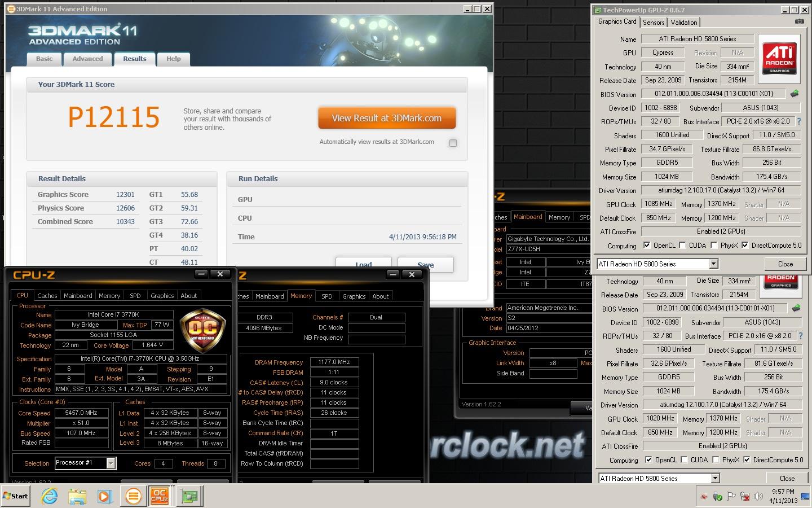Viewport: 812px width, 508px height.
Task: Click the GPU-Z screenshot camera icon
Action: pos(799,21)
